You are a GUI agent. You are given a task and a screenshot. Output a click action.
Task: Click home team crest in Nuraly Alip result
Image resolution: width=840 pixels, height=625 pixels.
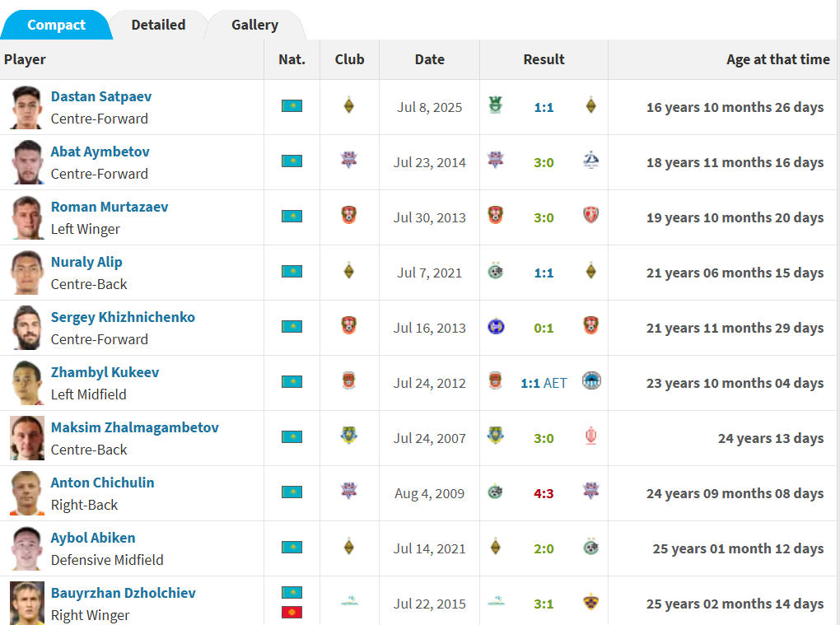click(495, 271)
